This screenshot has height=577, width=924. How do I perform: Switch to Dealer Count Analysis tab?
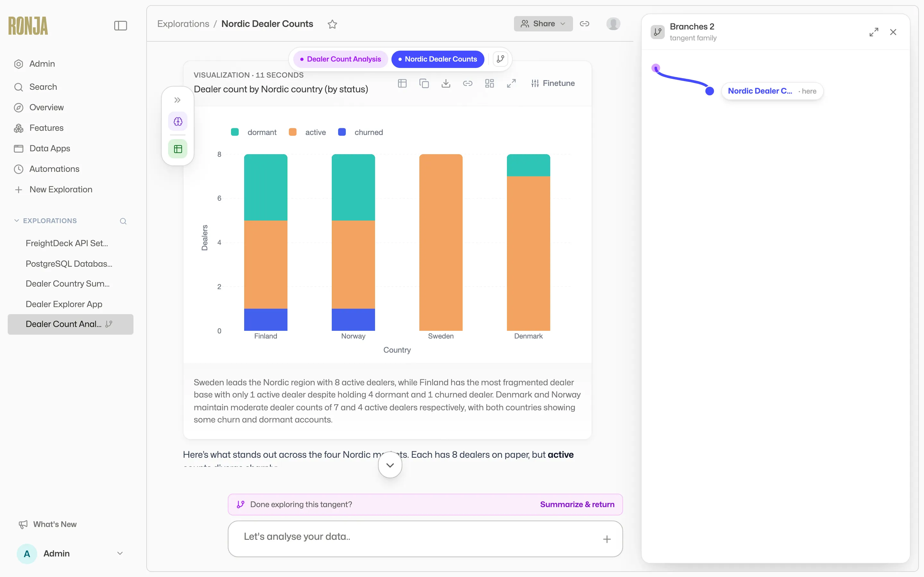340,59
